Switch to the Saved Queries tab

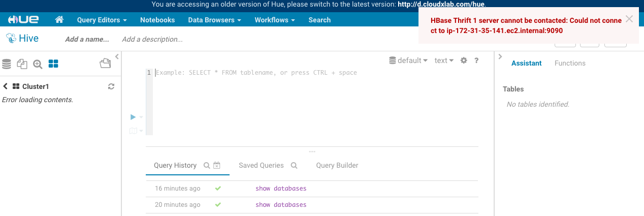pos(261,165)
